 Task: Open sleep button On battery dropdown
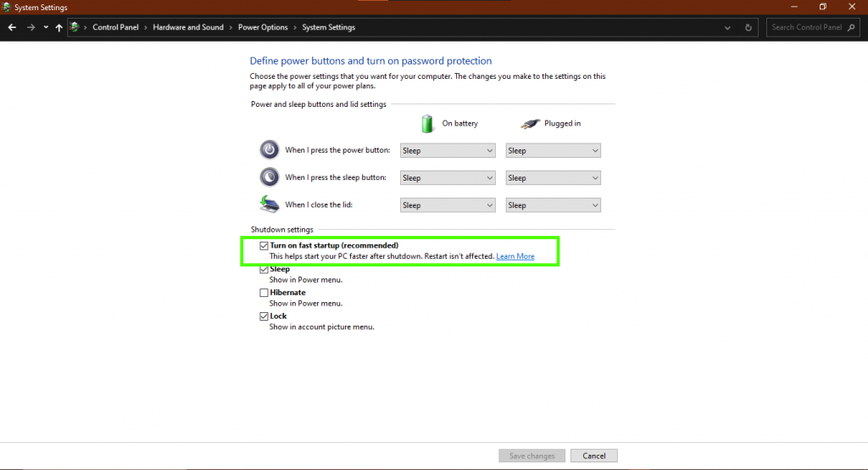pos(448,178)
